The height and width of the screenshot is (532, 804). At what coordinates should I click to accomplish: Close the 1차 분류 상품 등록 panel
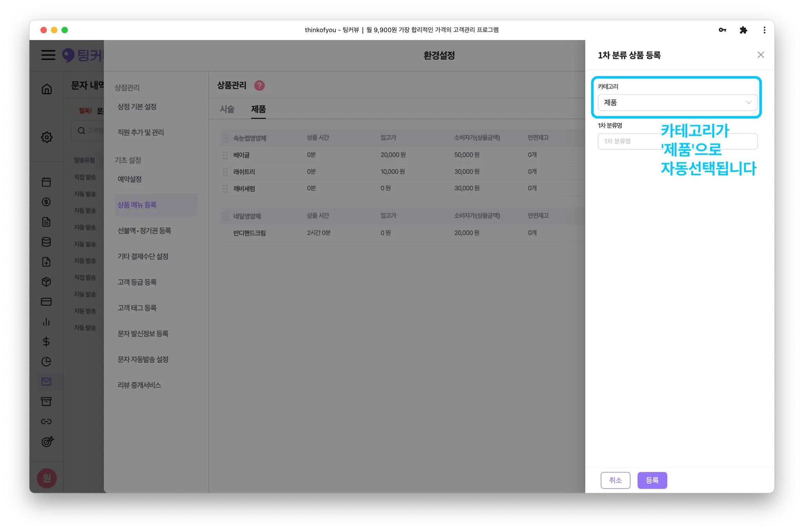click(x=760, y=55)
